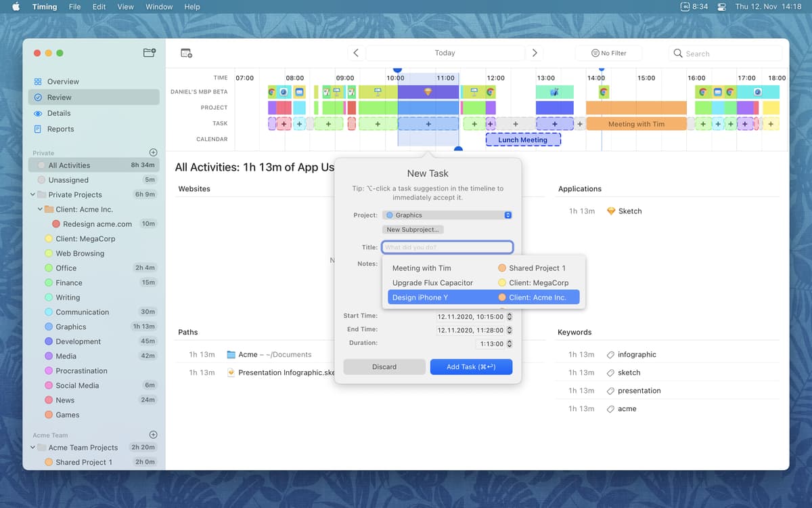
Task: Click the add calendar event toolbar icon
Action: point(187,53)
